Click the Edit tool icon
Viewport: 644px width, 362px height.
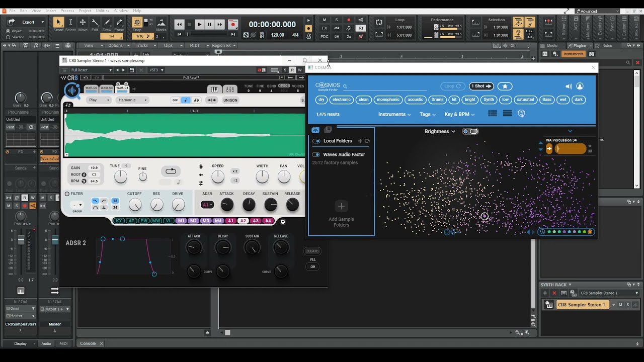[x=95, y=22]
